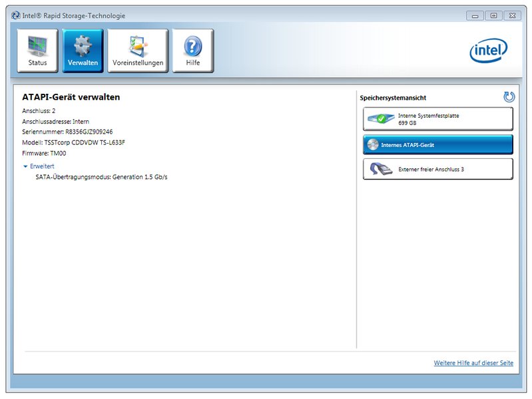The height and width of the screenshot is (399, 532).
Task: Click the Intel Rapid Storage title bar icon
Action: pyautogui.click(x=15, y=15)
